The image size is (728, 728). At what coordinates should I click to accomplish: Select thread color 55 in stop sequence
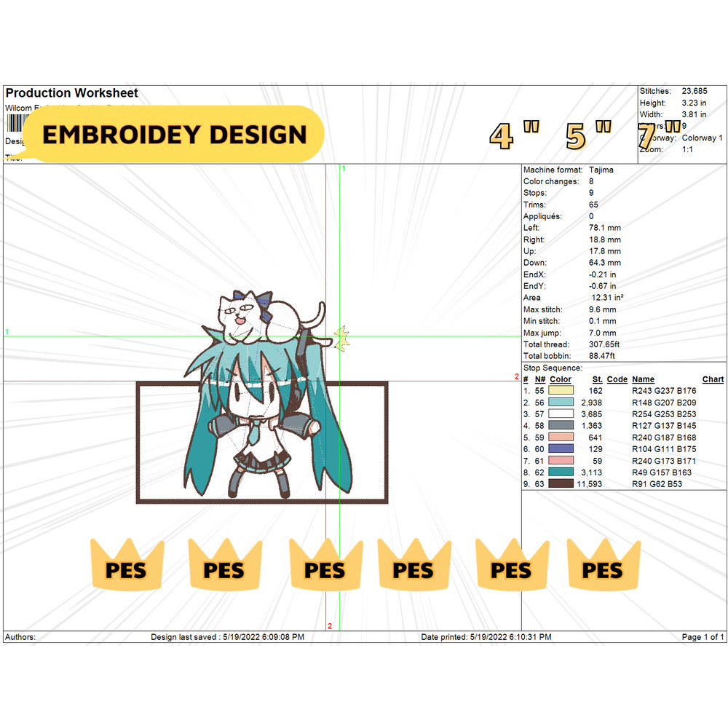coord(561,391)
